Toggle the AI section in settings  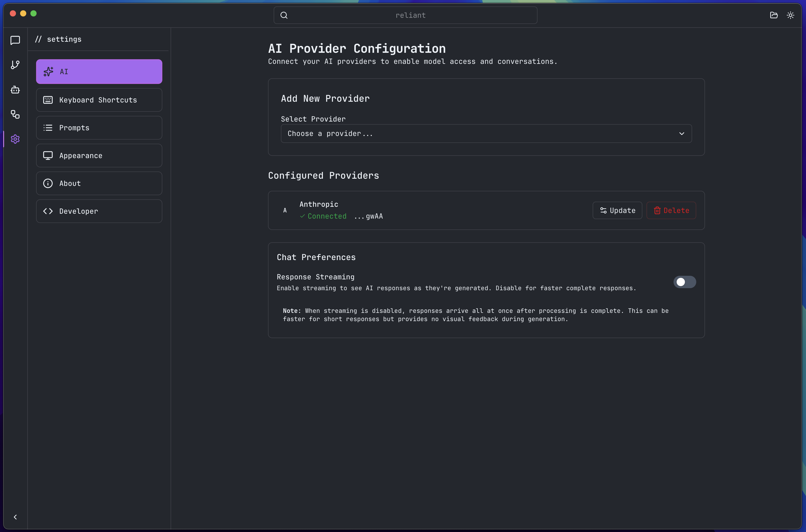point(99,71)
